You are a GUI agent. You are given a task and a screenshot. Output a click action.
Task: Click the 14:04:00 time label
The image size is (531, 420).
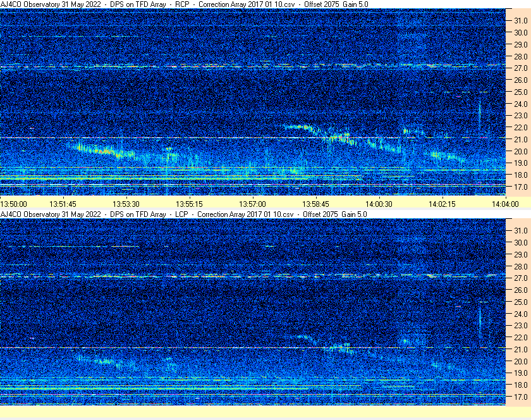[505, 204]
